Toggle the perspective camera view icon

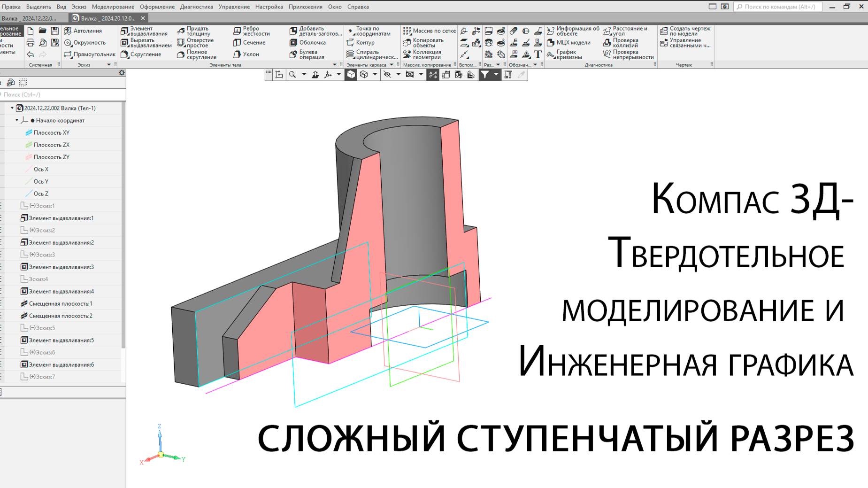410,75
